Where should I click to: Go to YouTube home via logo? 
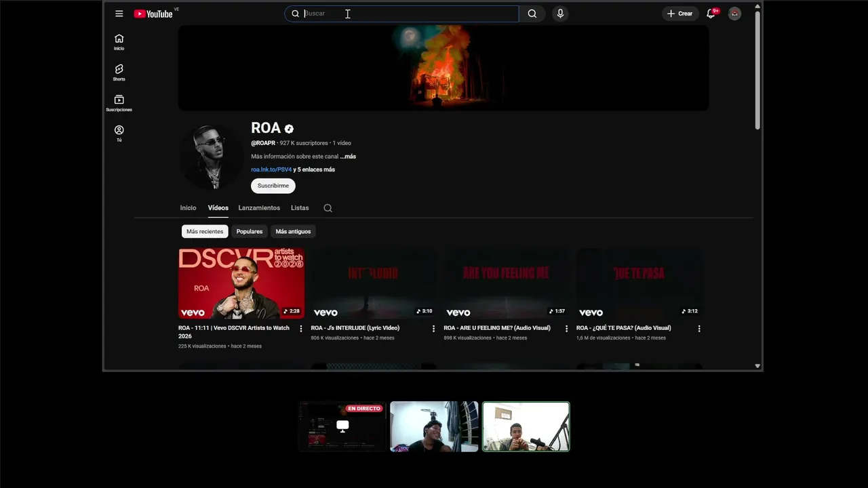tap(153, 14)
